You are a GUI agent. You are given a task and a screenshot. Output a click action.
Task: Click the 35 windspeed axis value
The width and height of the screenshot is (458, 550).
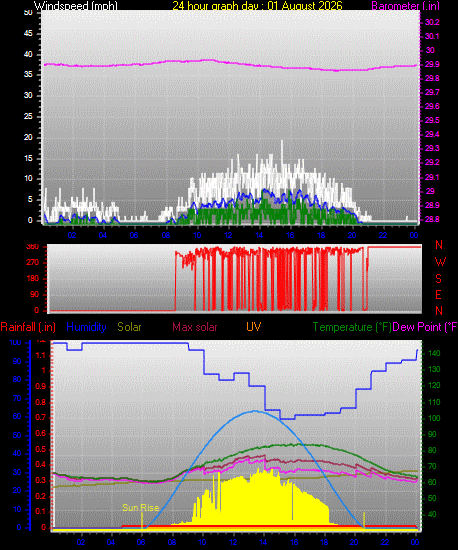[x=28, y=74]
